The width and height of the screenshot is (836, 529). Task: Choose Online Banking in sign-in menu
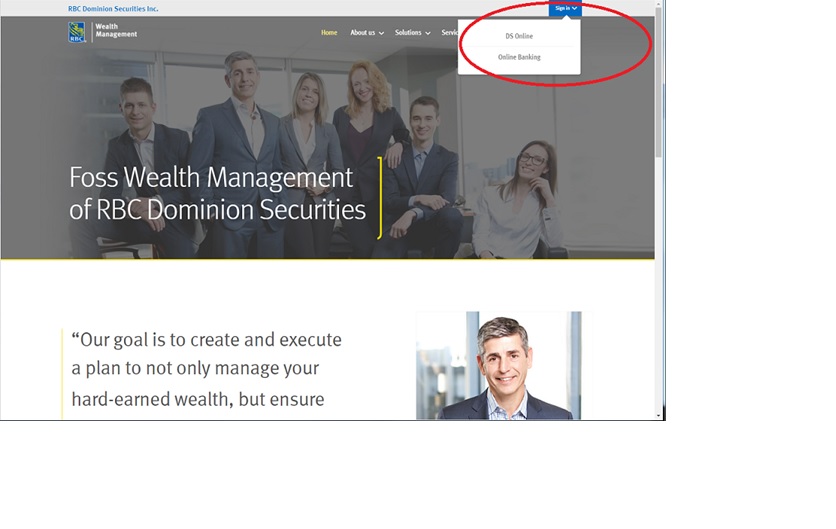(x=519, y=57)
